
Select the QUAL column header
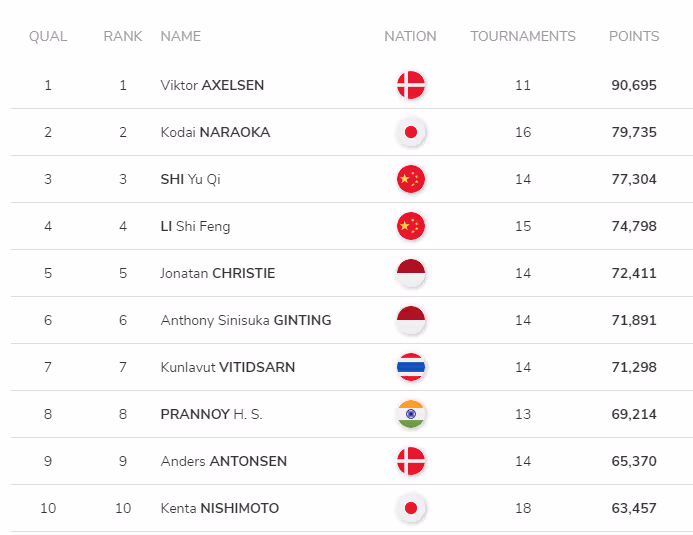(48, 36)
